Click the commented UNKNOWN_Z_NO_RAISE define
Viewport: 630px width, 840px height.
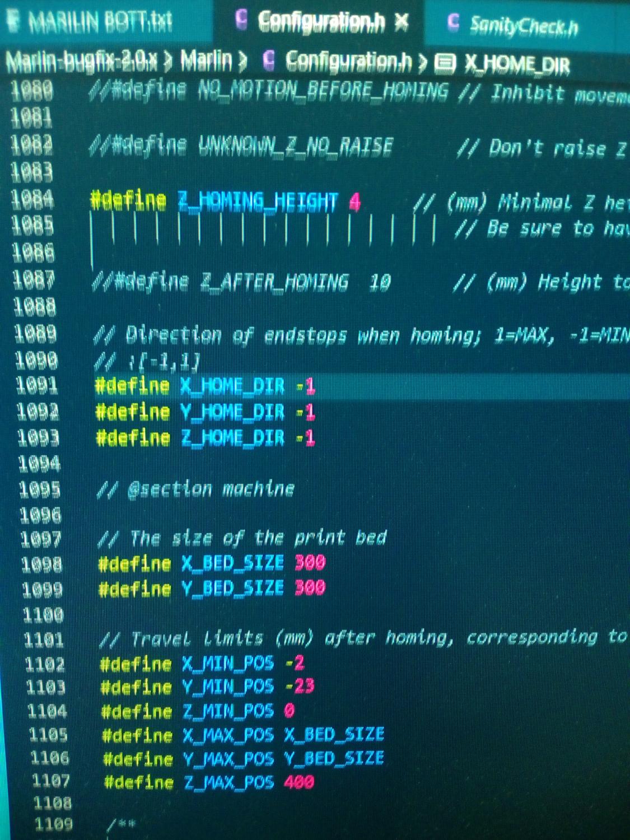[x=241, y=146]
